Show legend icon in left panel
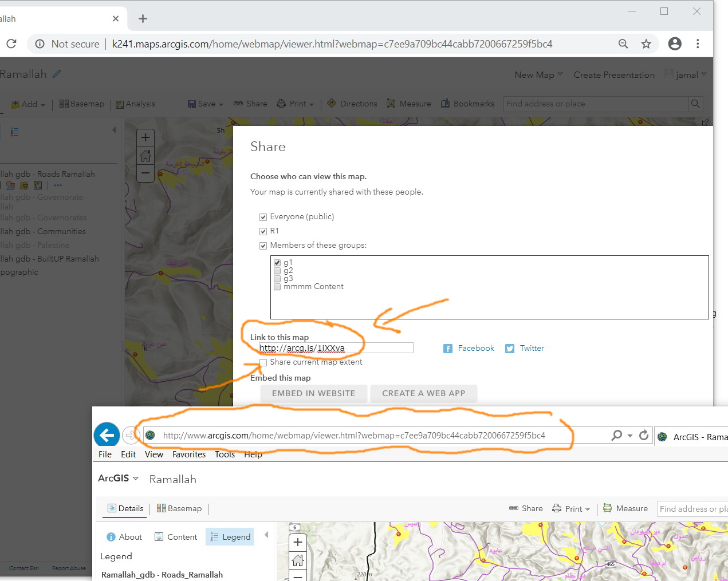 (x=14, y=132)
